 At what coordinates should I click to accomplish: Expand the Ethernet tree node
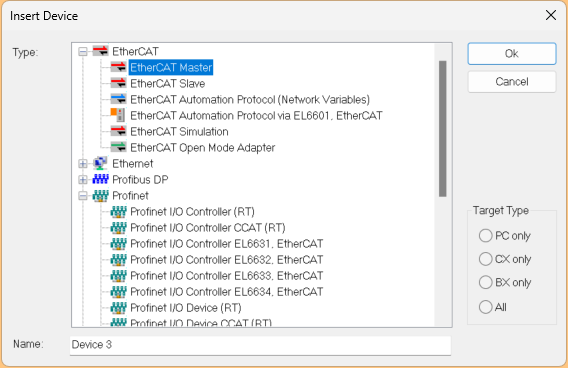point(83,164)
